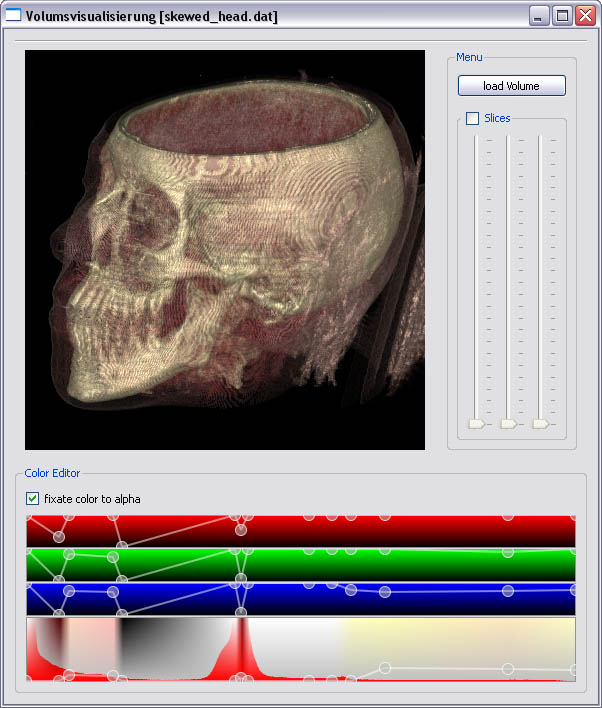
Task: Click the 'Color Editor' group label
Action: tap(52, 473)
